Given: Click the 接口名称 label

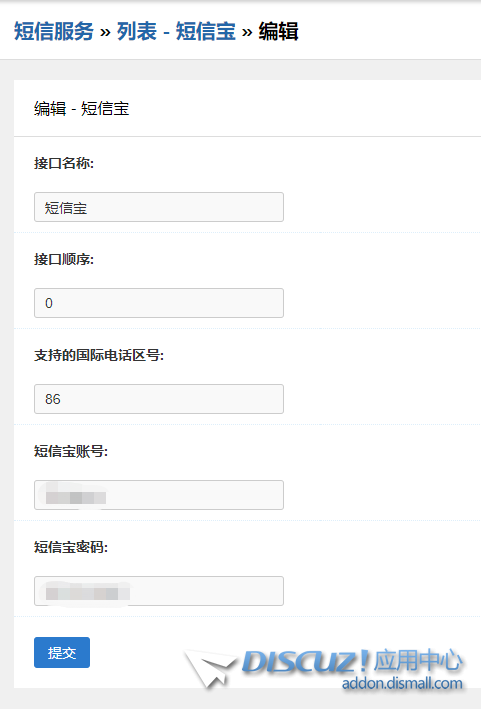Looking at the screenshot, I should click(x=64, y=163).
